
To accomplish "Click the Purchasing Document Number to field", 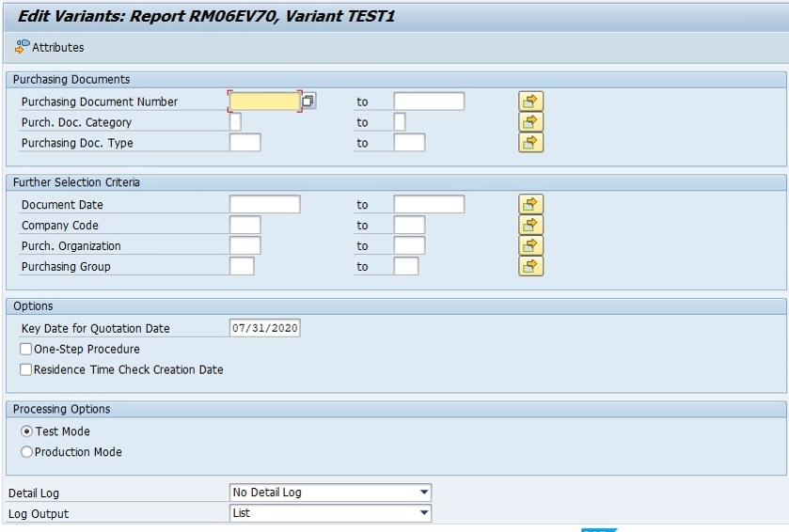I will tap(429, 102).
